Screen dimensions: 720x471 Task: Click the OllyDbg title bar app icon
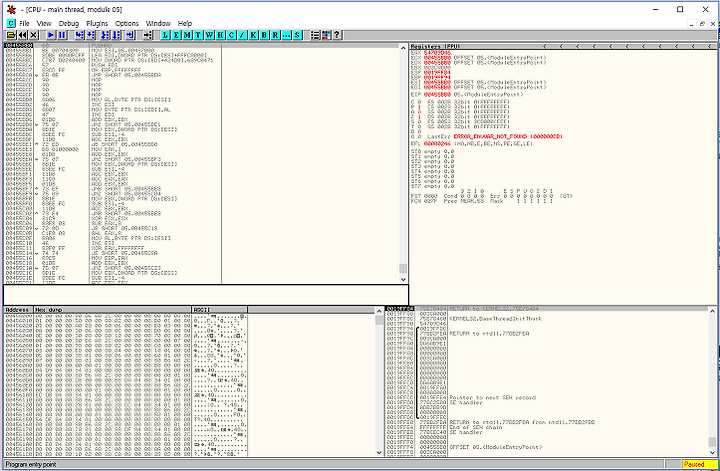point(11,9)
